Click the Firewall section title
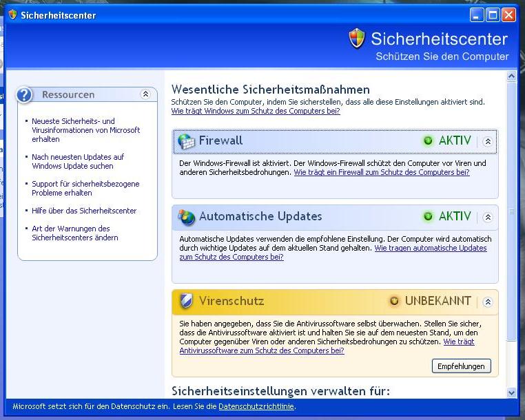Viewport: 525px width, 420px height. pos(220,140)
